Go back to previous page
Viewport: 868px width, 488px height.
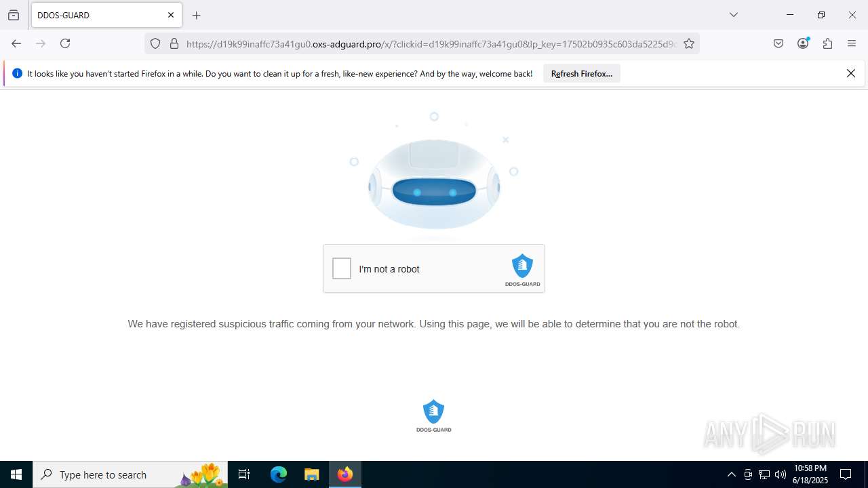pos(16,43)
